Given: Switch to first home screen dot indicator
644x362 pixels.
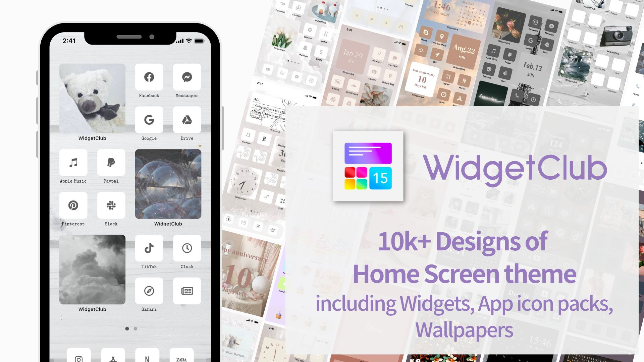Looking at the screenshot, I should point(127,328).
